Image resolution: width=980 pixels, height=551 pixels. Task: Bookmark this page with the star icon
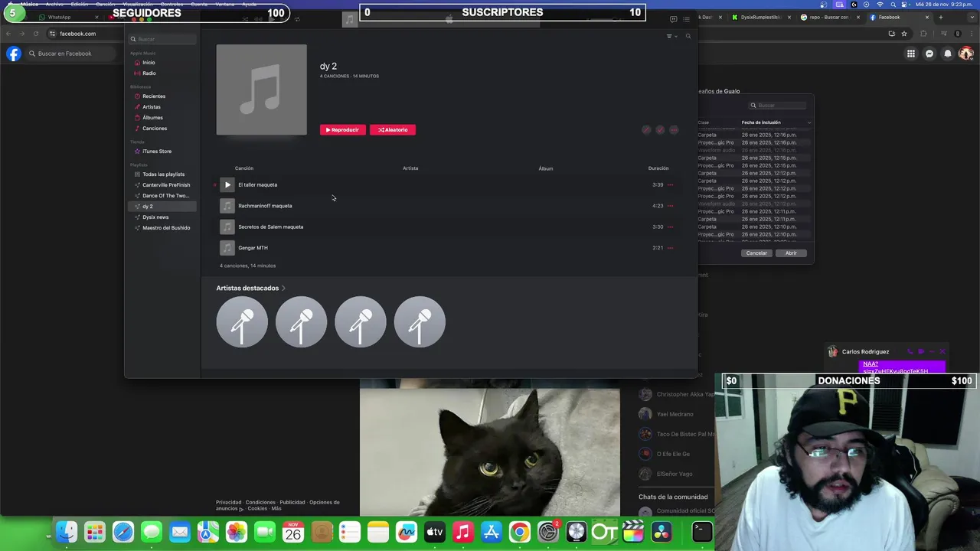(x=904, y=34)
